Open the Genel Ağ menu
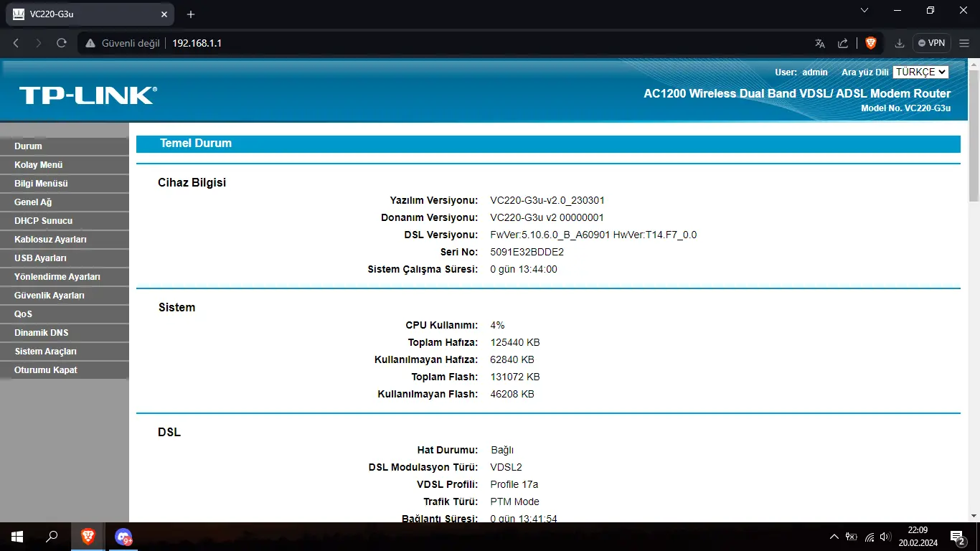The width and height of the screenshot is (980, 551). 65,202
